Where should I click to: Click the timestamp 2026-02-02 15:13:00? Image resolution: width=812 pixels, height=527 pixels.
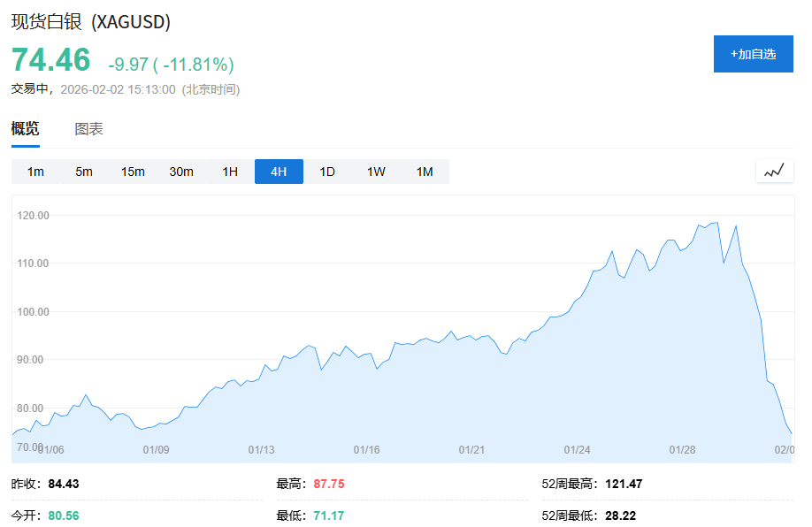tap(118, 89)
